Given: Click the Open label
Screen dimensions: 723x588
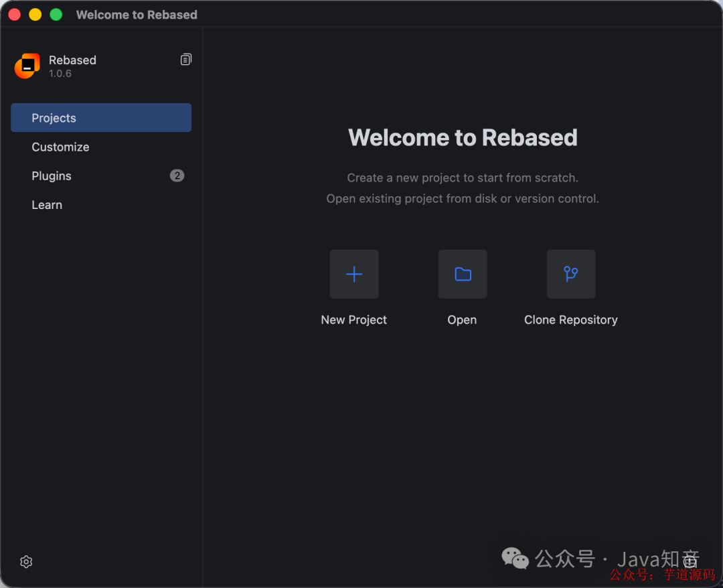Looking at the screenshot, I should 462,320.
